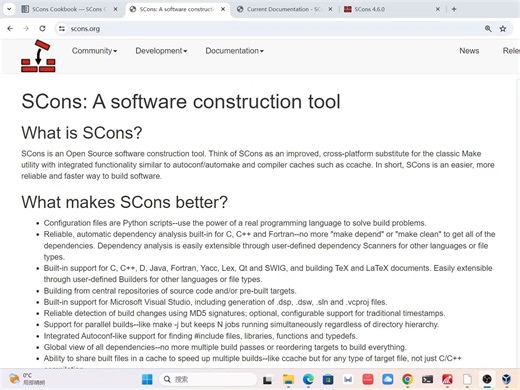Open the black circular app icon in the taskbar

(487, 379)
